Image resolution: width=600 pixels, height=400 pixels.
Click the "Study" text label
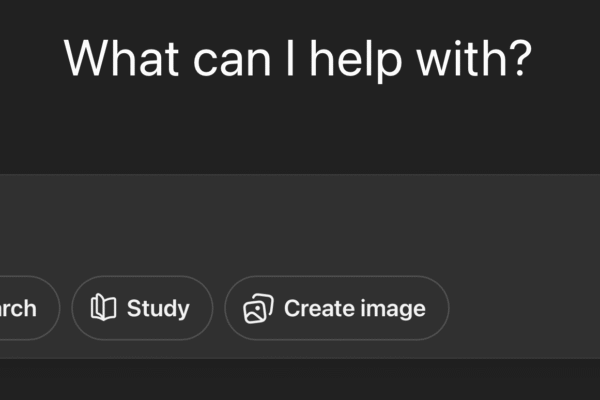pyautogui.click(x=158, y=308)
